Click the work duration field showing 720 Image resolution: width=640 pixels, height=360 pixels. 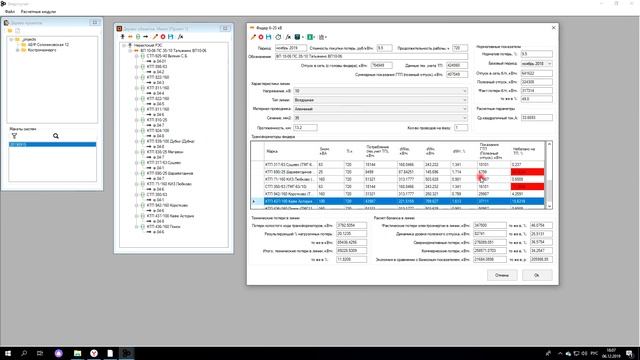460,48
